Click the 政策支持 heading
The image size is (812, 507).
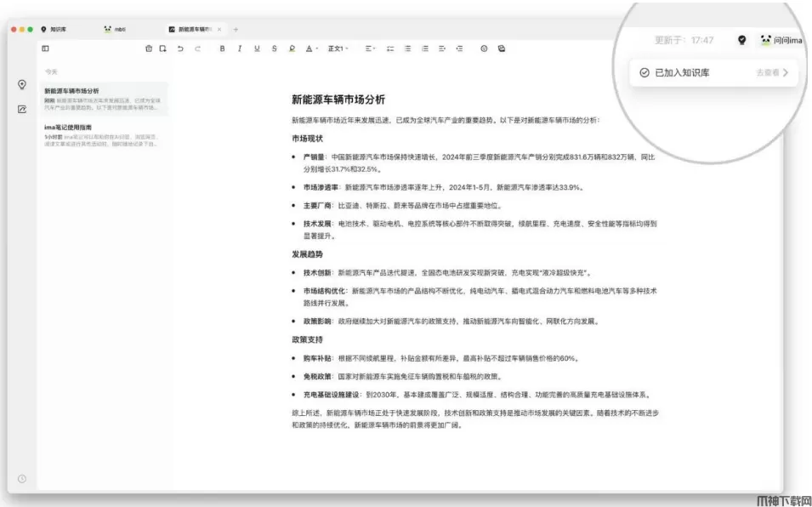point(307,339)
